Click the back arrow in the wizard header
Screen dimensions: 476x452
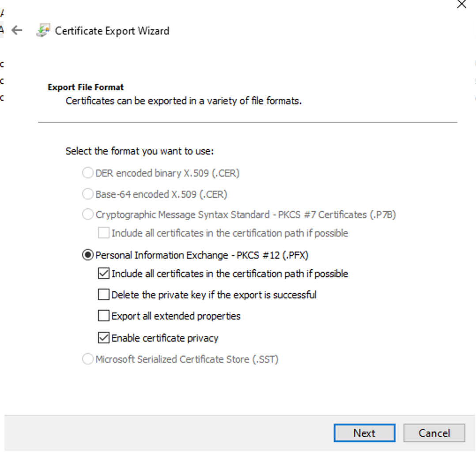17,30
